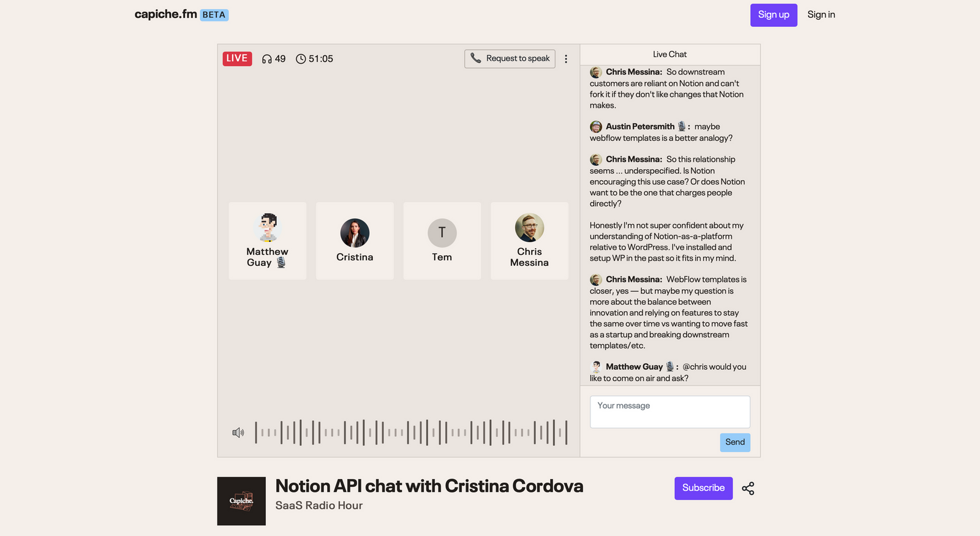Image resolution: width=980 pixels, height=536 pixels.
Task: Click the Live Chat header
Action: click(x=670, y=55)
